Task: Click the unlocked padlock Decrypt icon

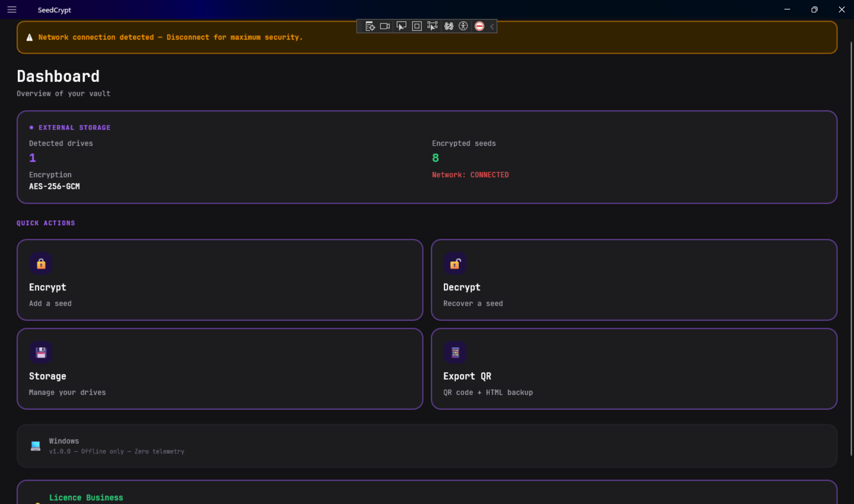Action: [455, 263]
